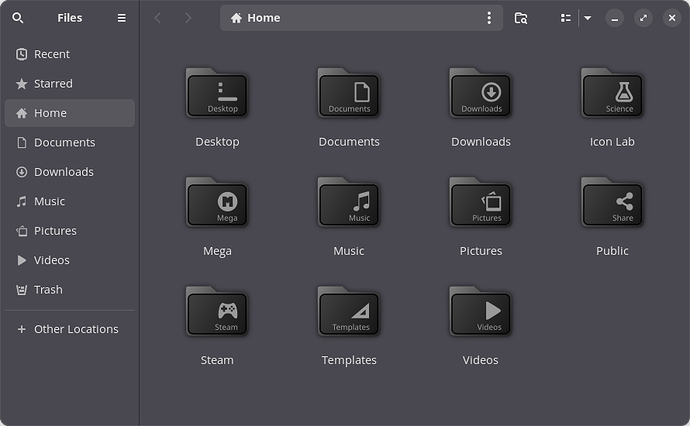
Task: Select the Documents folder icon in grid
Action: 349,93
